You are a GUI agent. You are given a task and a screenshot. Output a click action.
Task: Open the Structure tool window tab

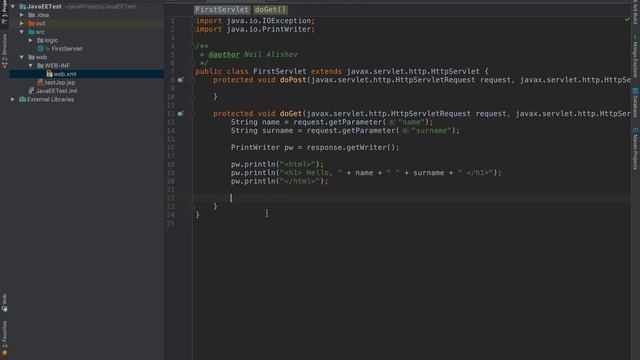pos(4,51)
